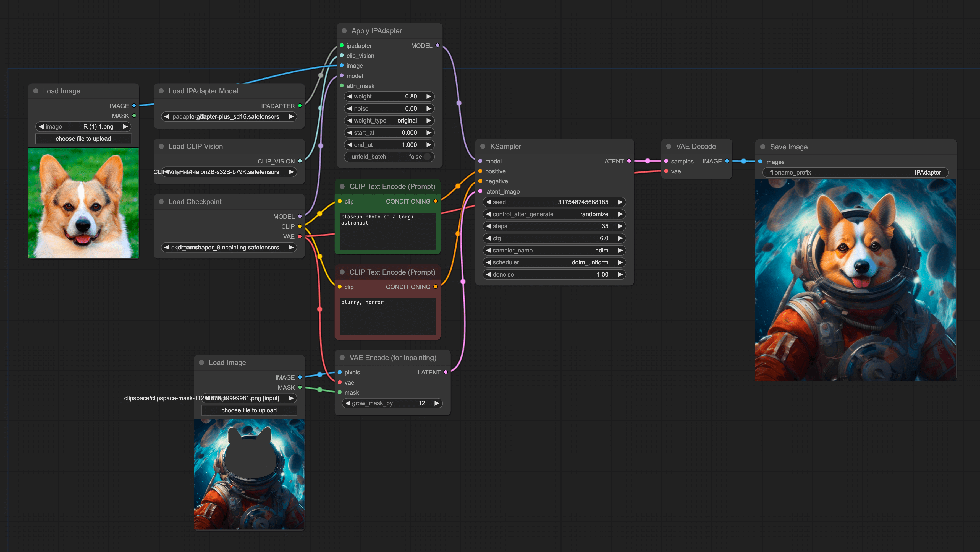
Task: Collapse the Apply IPAdapter node via dot
Action: tap(344, 31)
